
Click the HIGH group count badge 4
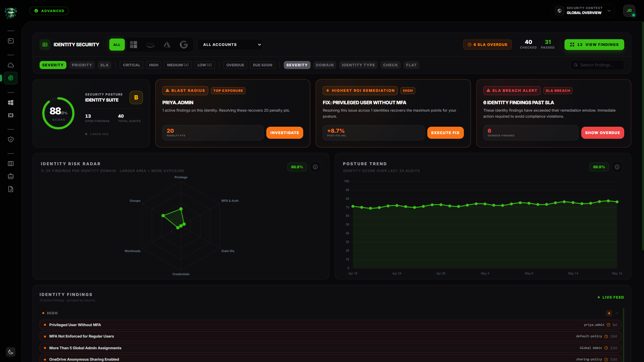609,313
